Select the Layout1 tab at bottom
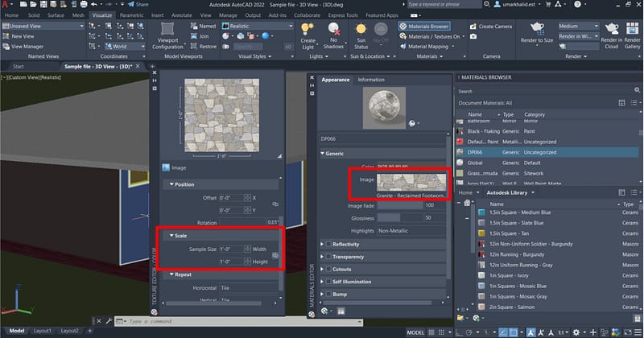The width and height of the screenshot is (644, 338). pos(42,331)
